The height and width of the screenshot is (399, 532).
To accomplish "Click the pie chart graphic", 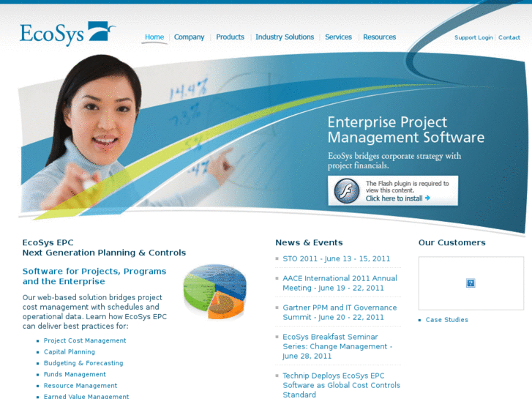I will tap(214, 291).
